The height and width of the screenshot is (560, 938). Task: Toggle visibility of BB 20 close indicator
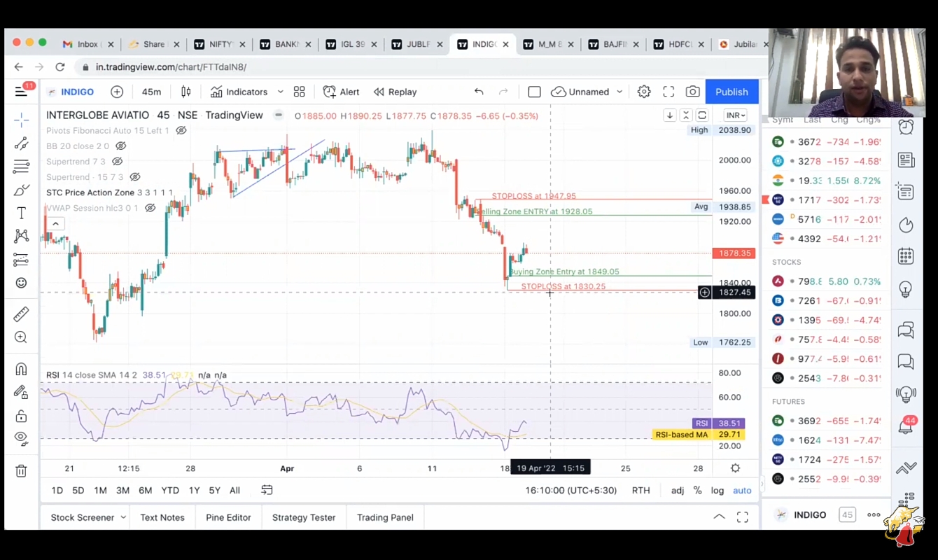coord(120,146)
